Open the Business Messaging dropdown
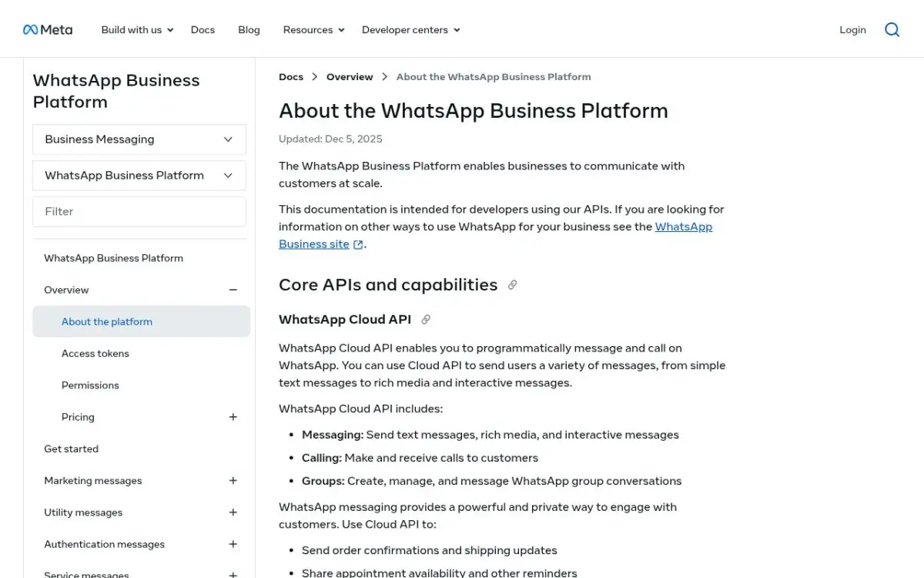This screenshot has width=924, height=578. click(x=139, y=139)
